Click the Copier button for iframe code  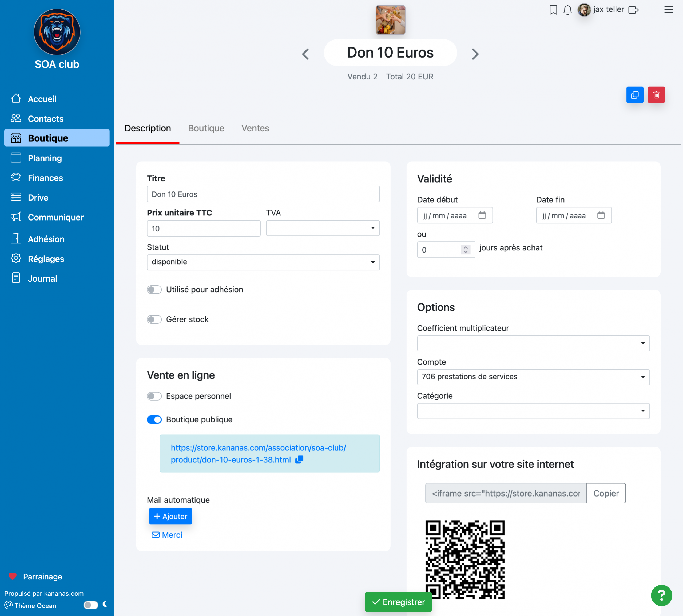tap(606, 494)
